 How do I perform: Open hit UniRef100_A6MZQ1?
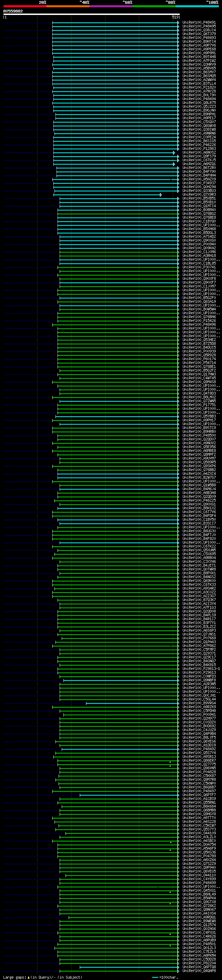pyautogui.click(x=199, y=164)
